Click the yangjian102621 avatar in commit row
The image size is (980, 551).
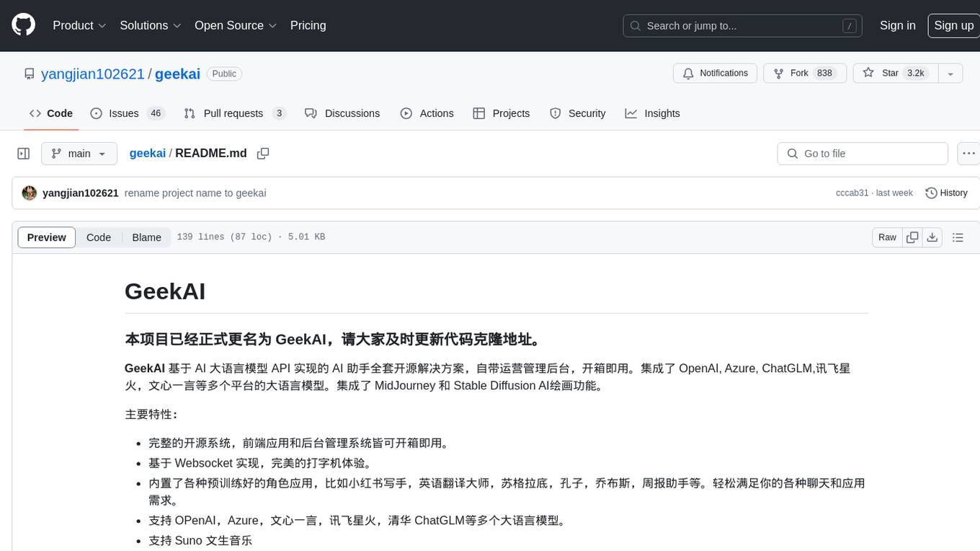[30, 193]
